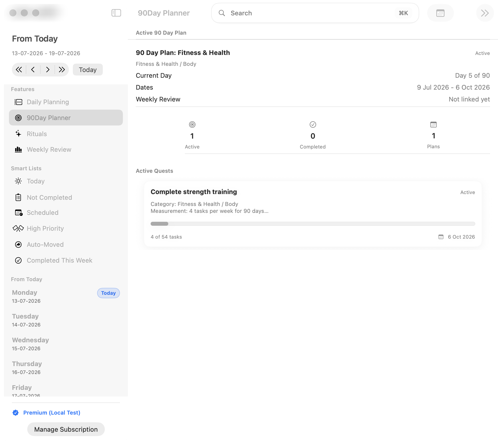Screen dimensions: 498x448
Task: Open the Not Completed smart list
Action: pos(66,197)
